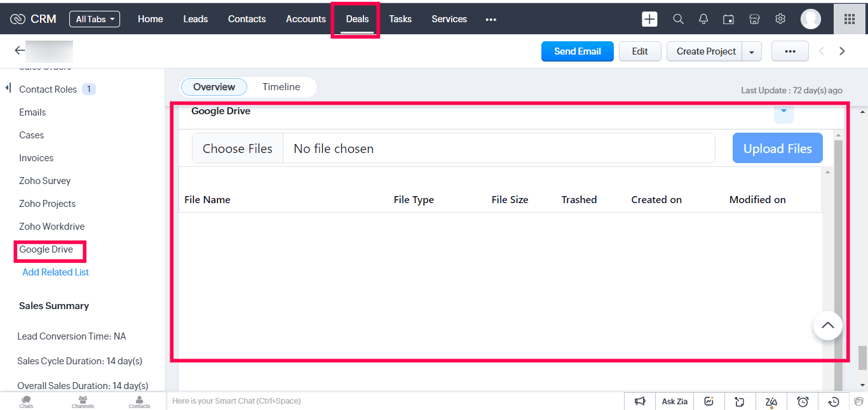Select the Deals tab
This screenshot has width=868, height=410.
357,19
